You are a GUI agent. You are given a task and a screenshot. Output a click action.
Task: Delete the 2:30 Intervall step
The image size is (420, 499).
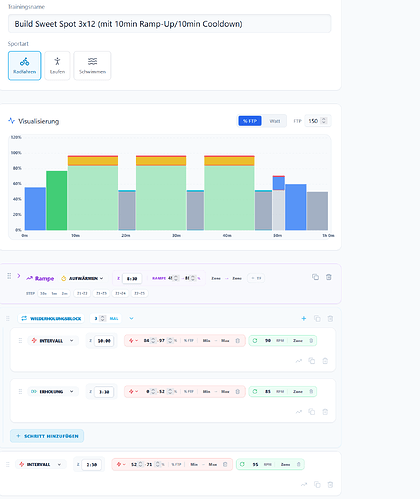(330, 484)
